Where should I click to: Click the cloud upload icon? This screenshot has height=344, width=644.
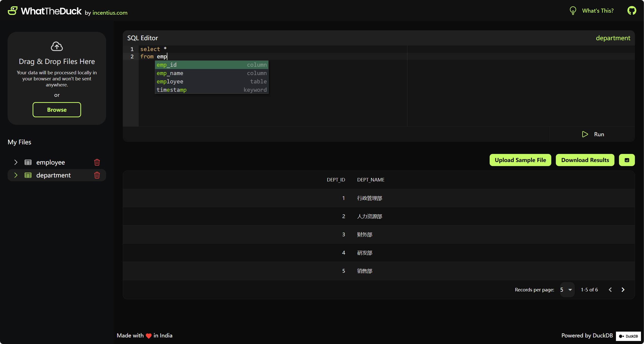[57, 46]
